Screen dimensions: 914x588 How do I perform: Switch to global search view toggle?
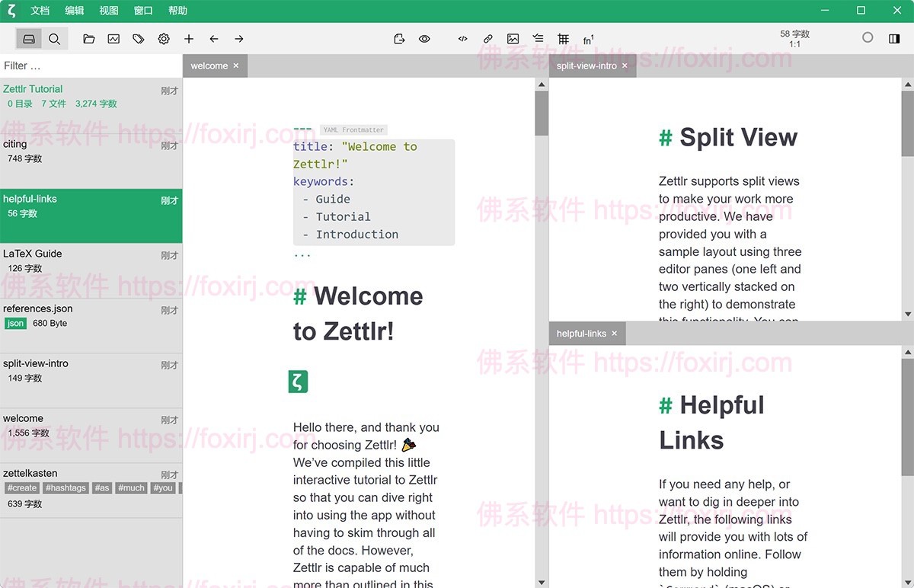point(55,39)
